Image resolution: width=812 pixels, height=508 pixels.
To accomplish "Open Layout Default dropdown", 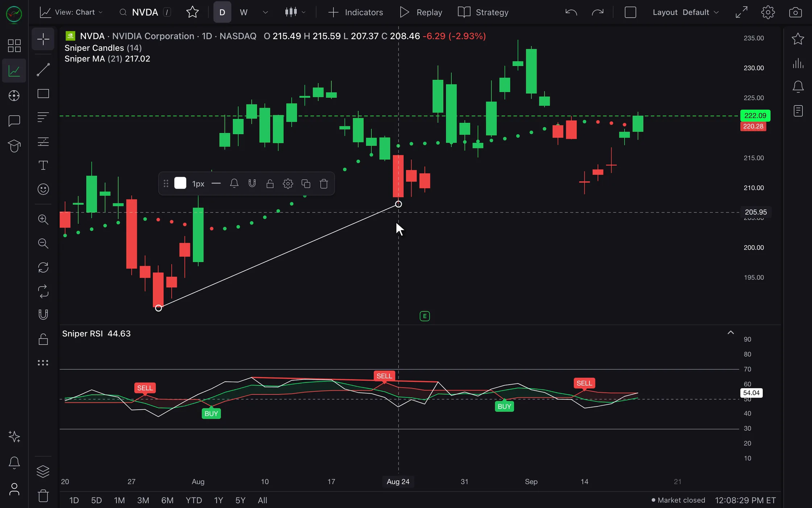I will coord(686,12).
